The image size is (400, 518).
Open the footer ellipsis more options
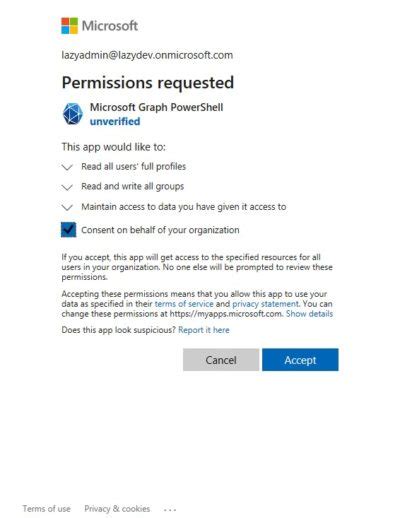click(x=170, y=509)
